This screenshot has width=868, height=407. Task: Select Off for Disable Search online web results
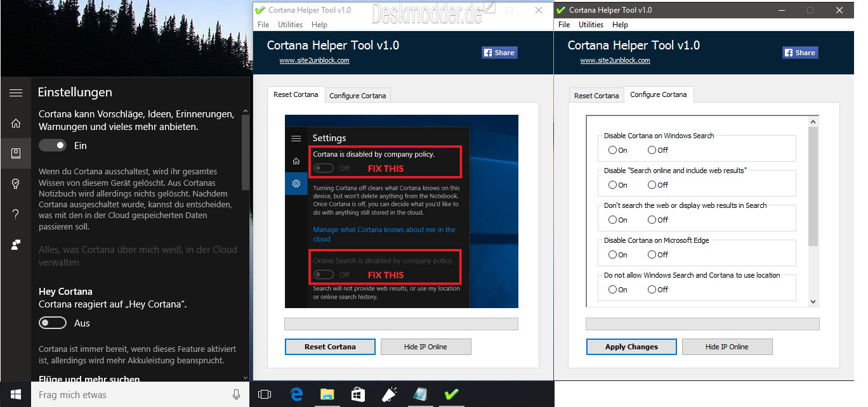tap(652, 185)
